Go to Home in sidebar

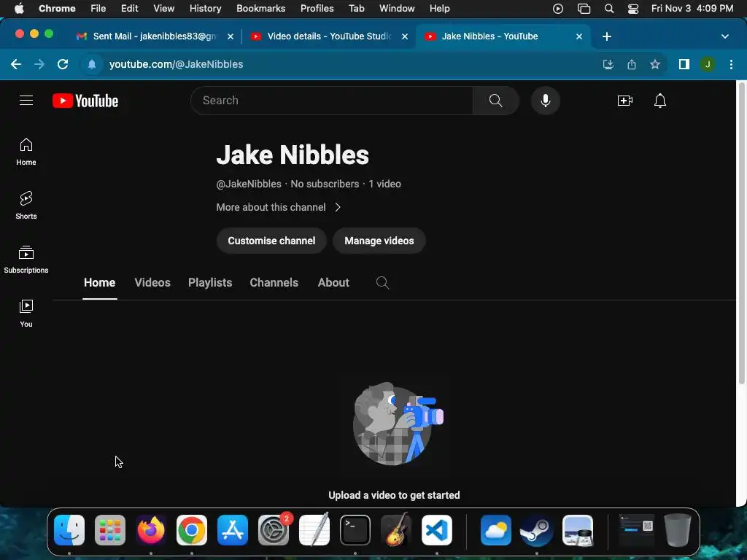pyautogui.click(x=26, y=152)
